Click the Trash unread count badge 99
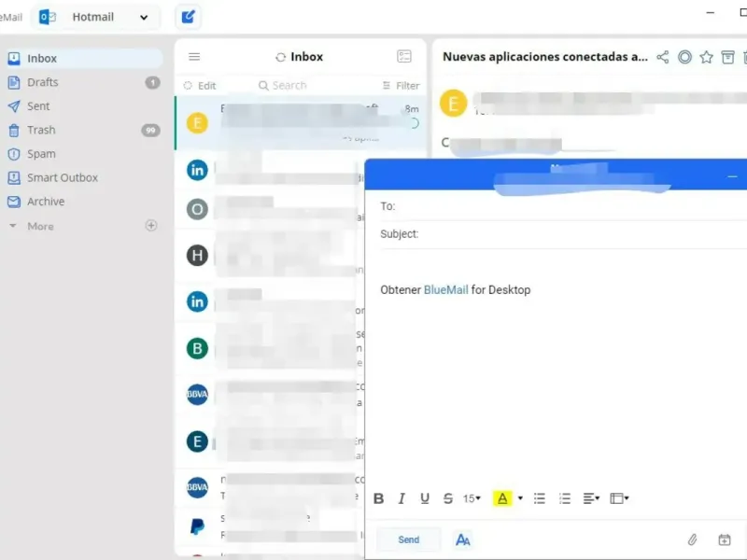747x560 pixels. 150,131
